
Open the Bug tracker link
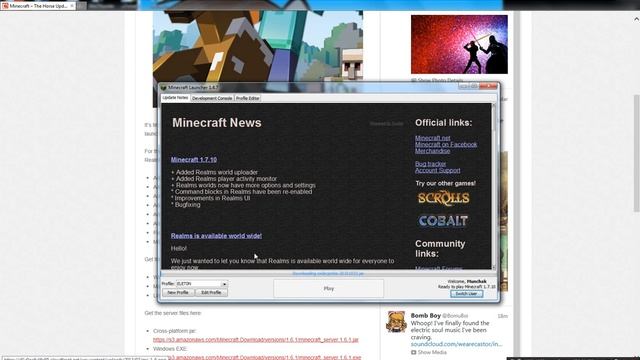click(x=431, y=164)
